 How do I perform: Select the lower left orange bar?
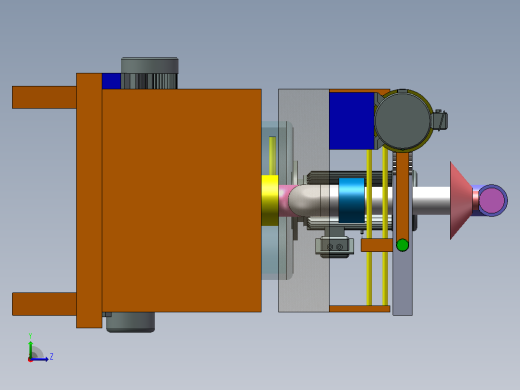(x=44, y=304)
